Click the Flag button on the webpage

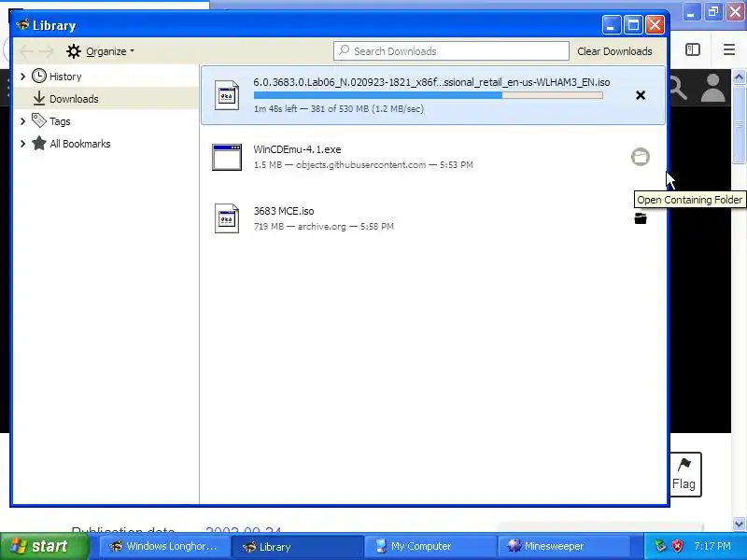click(x=685, y=474)
